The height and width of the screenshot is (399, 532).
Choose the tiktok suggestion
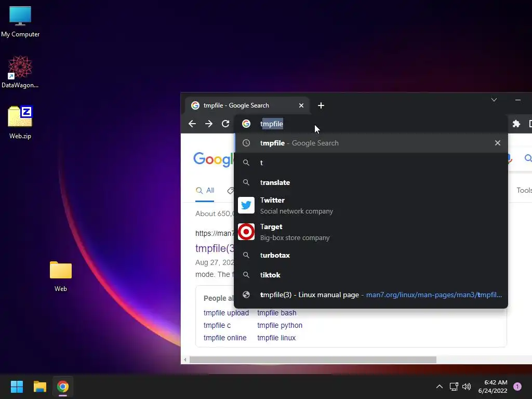coord(371,275)
